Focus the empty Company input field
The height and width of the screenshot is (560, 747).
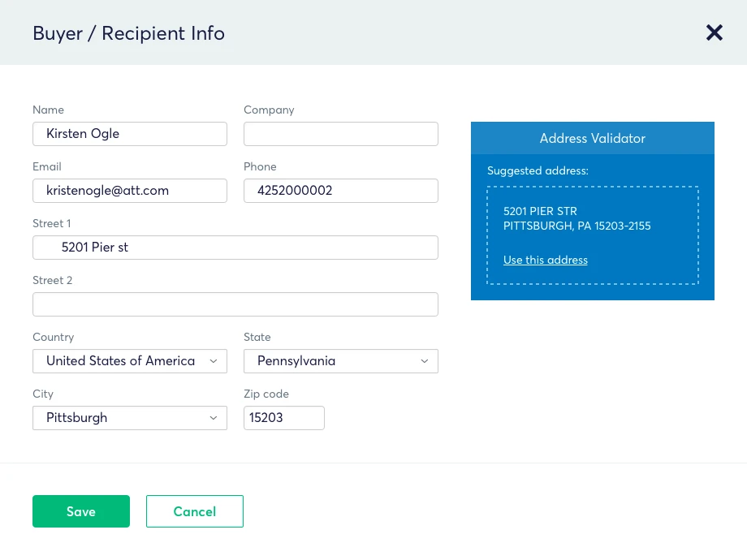[341, 134]
